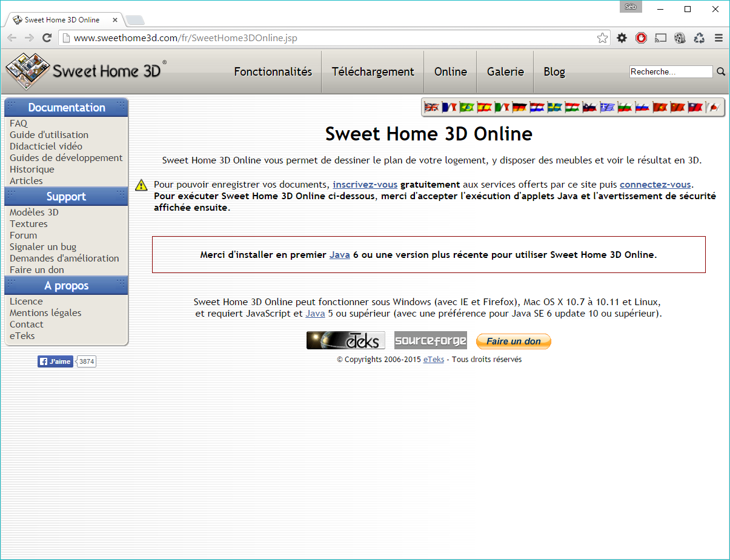Bookmark this page with the star icon

click(x=602, y=38)
